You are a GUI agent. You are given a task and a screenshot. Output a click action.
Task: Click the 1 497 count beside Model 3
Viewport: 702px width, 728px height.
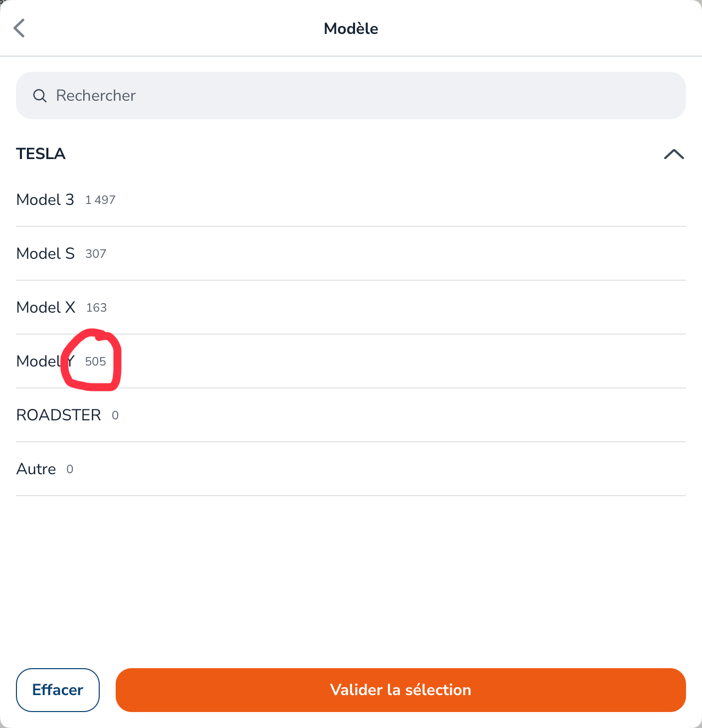pos(100,200)
